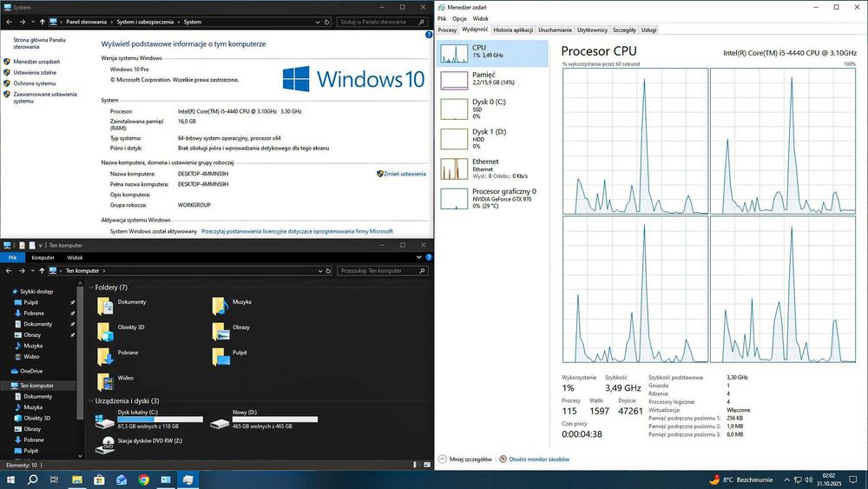
Task: Click the volume icon in the system tray
Action: click(x=809, y=479)
